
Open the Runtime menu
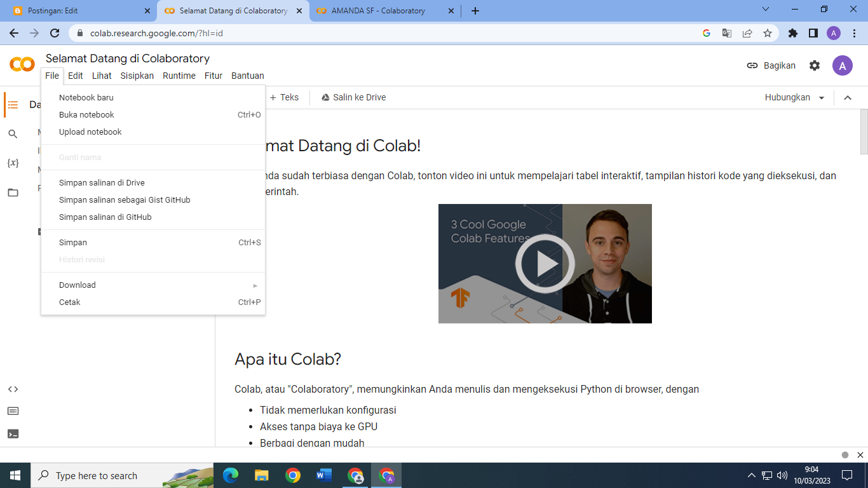click(179, 76)
